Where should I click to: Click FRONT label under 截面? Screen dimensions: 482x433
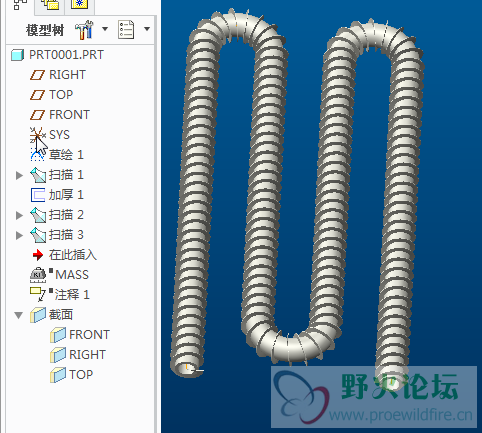(89, 335)
